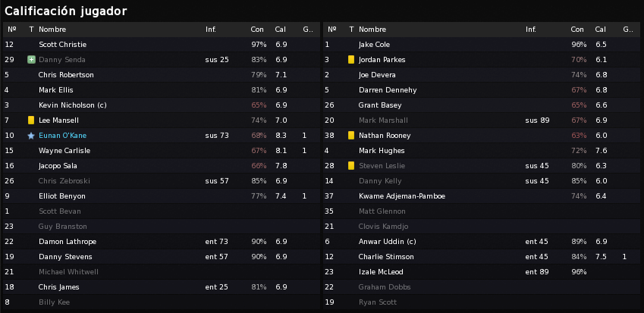The width and height of the screenshot is (644, 313).
Task: Click Steven Leslie's yellow card icon
Action: pyautogui.click(x=351, y=166)
